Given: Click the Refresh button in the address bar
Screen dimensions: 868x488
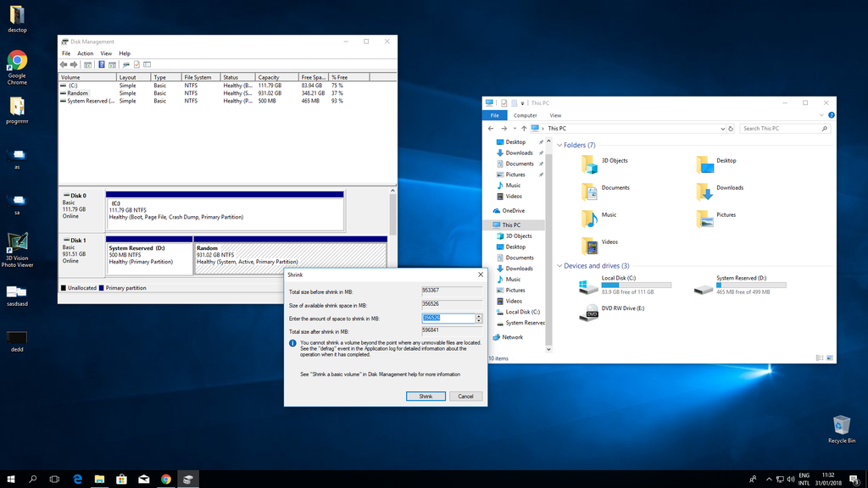Looking at the screenshot, I should pyautogui.click(x=731, y=129).
